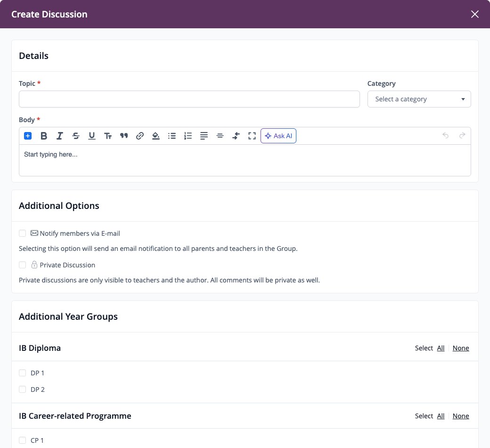The width and height of the screenshot is (490, 448).
Task: Focus the Topic input field
Action: click(x=189, y=99)
